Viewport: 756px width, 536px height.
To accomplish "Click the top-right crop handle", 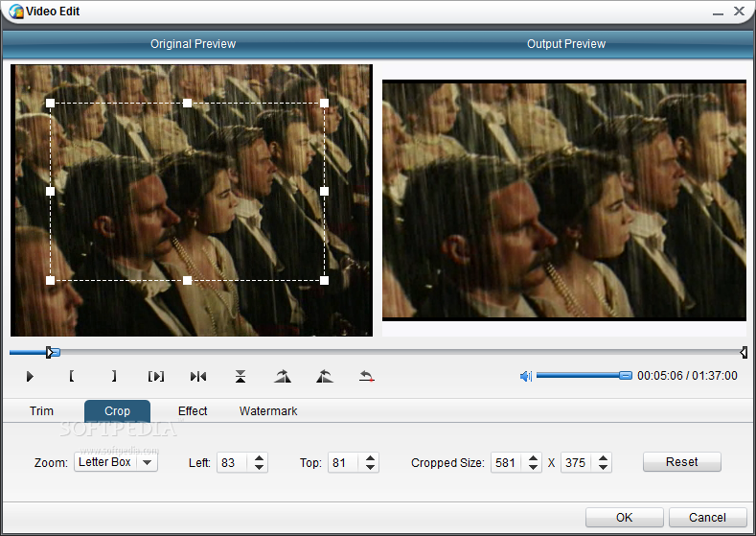I will pyautogui.click(x=324, y=103).
